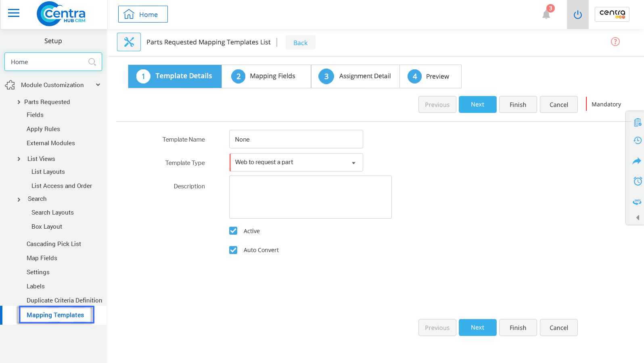Open Box Layout item

47,227
